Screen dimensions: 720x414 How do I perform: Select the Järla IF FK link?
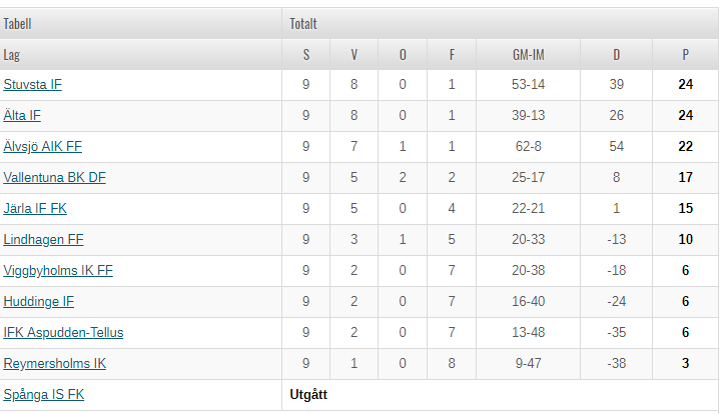coord(35,208)
